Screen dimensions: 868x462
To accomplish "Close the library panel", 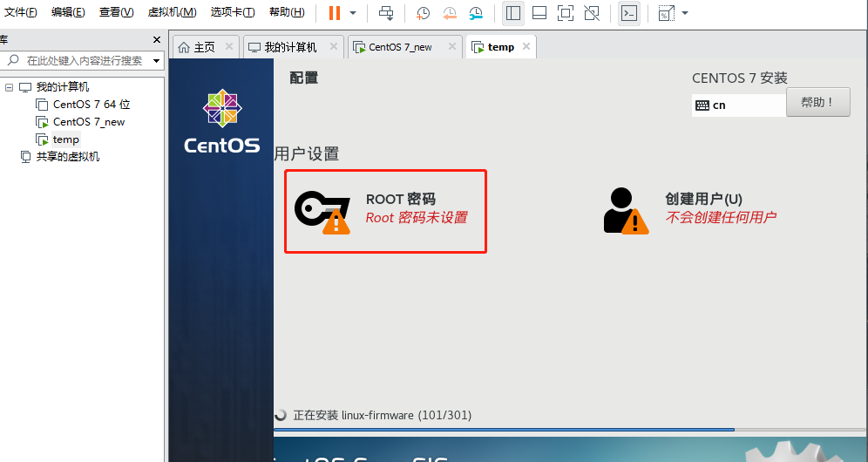I will pyautogui.click(x=157, y=40).
